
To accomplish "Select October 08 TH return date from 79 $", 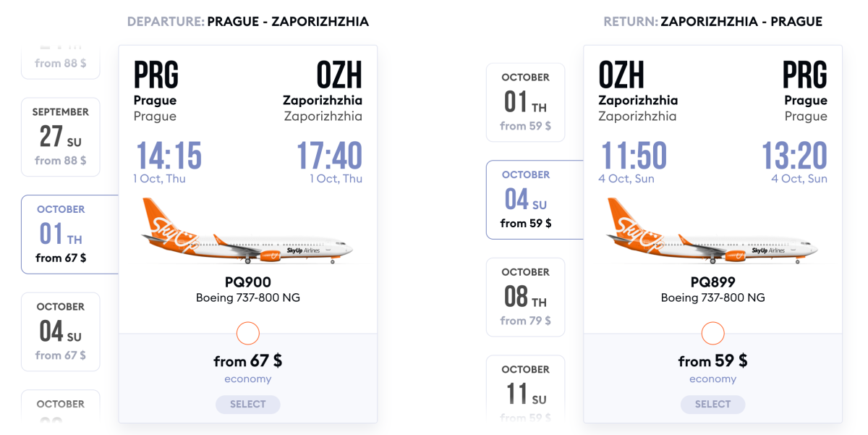I will (x=525, y=297).
